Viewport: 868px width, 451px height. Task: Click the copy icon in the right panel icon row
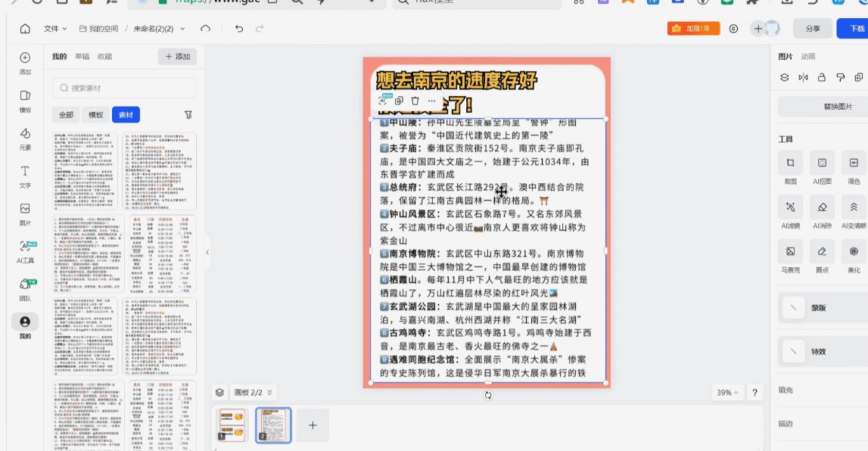click(859, 77)
